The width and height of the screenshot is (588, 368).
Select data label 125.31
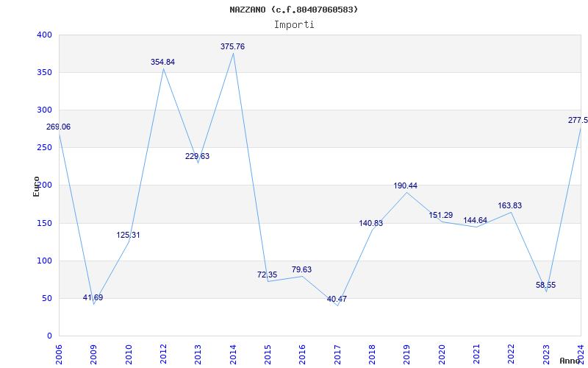pos(128,235)
